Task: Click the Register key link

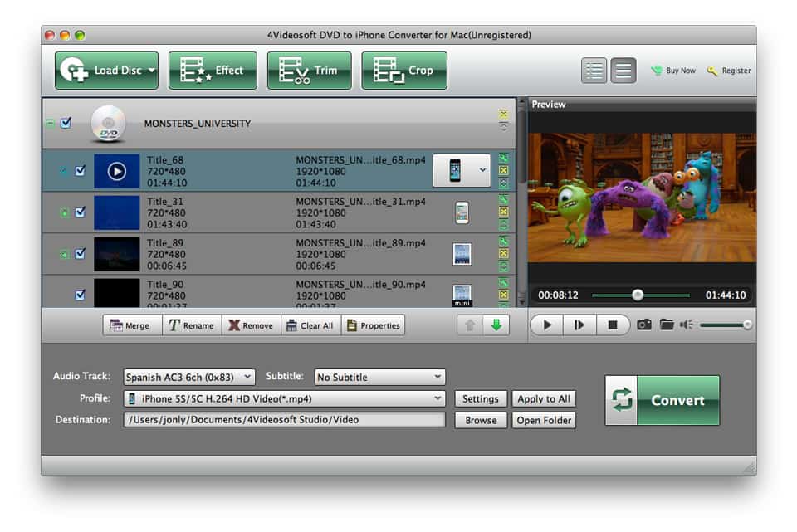Action: [729, 71]
